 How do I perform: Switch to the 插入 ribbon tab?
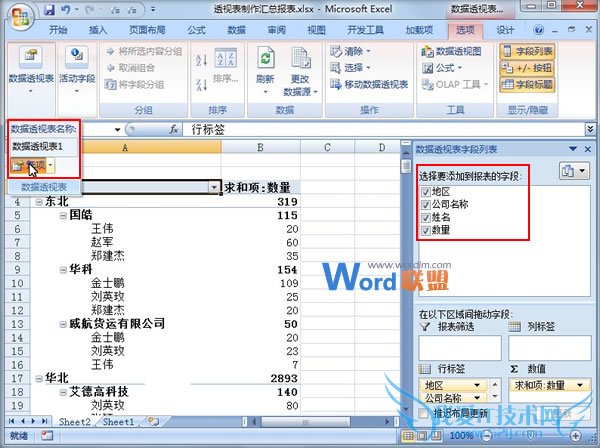pos(98,30)
